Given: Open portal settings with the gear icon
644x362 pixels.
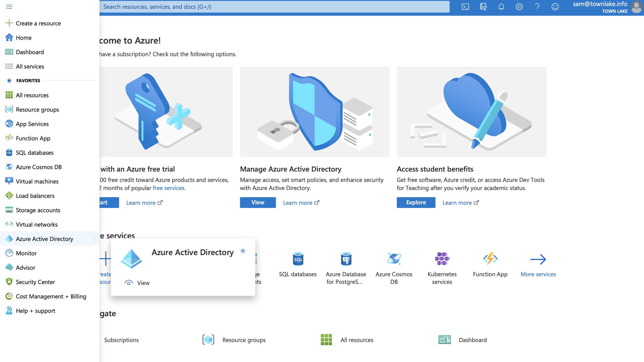Looking at the screenshot, I should point(519,7).
